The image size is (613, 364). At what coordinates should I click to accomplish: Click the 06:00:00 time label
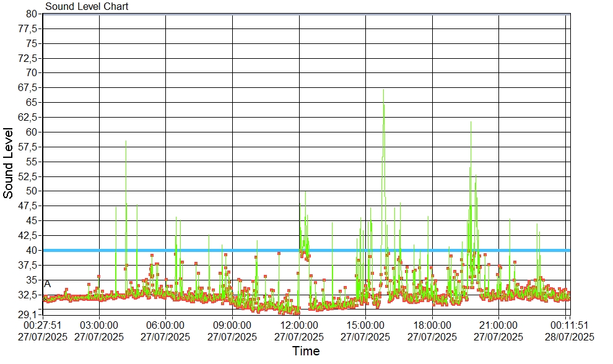click(165, 324)
